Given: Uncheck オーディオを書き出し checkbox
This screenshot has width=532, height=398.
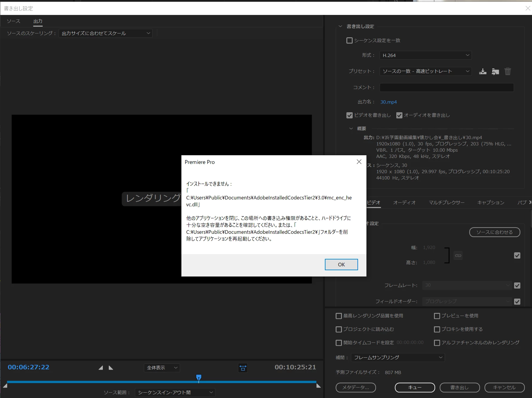Looking at the screenshot, I should tap(399, 115).
